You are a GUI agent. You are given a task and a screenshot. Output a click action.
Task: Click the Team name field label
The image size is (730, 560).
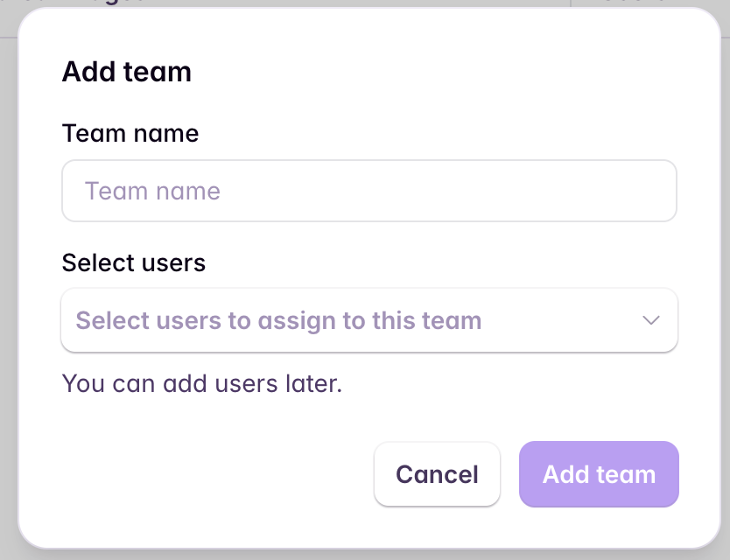[130, 133]
